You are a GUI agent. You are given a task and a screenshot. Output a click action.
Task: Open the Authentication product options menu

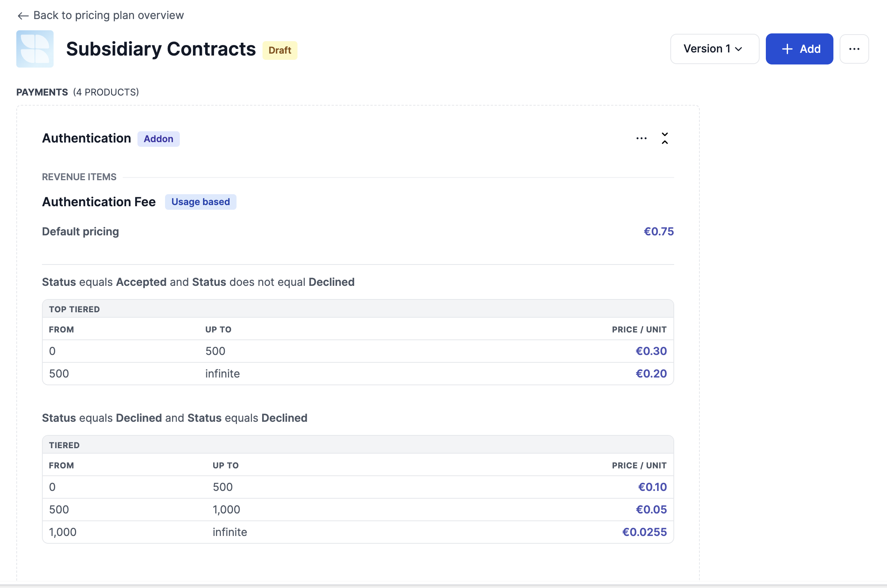click(642, 138)
